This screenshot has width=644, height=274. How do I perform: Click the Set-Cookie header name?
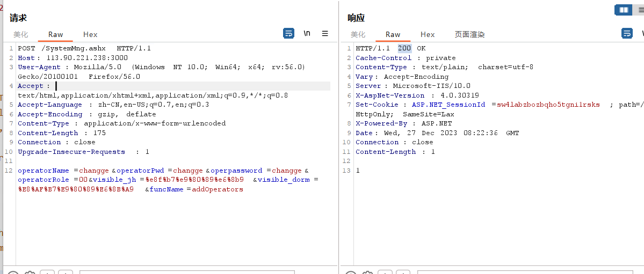377,105
